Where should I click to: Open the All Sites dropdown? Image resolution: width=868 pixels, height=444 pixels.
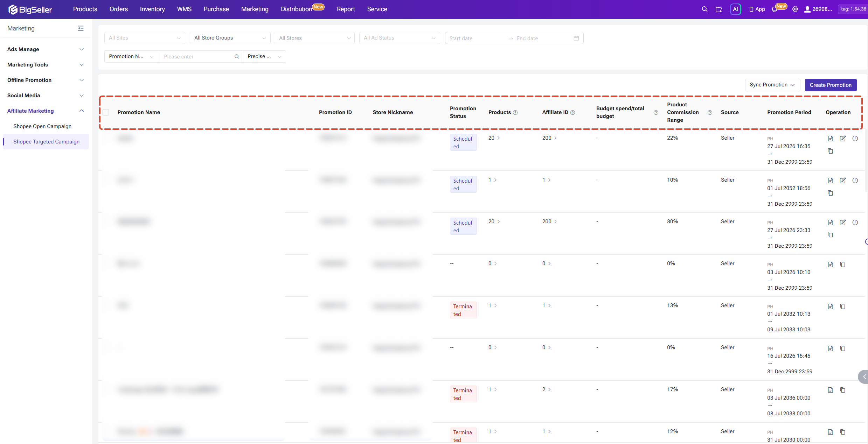coord(145,38)
